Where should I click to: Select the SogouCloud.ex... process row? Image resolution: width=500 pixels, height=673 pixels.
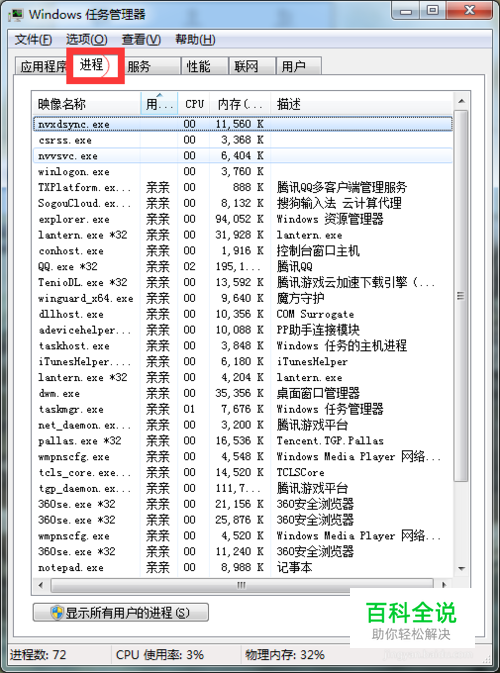click(242, 203)
